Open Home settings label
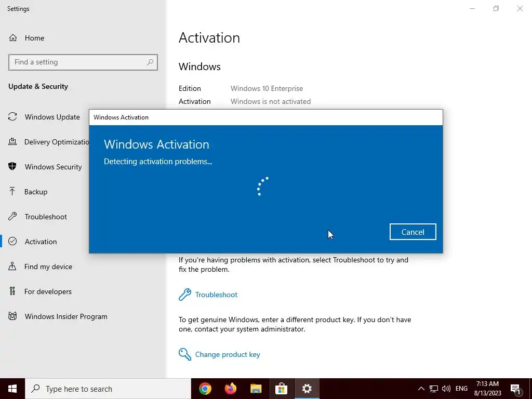 pos(34,38)
